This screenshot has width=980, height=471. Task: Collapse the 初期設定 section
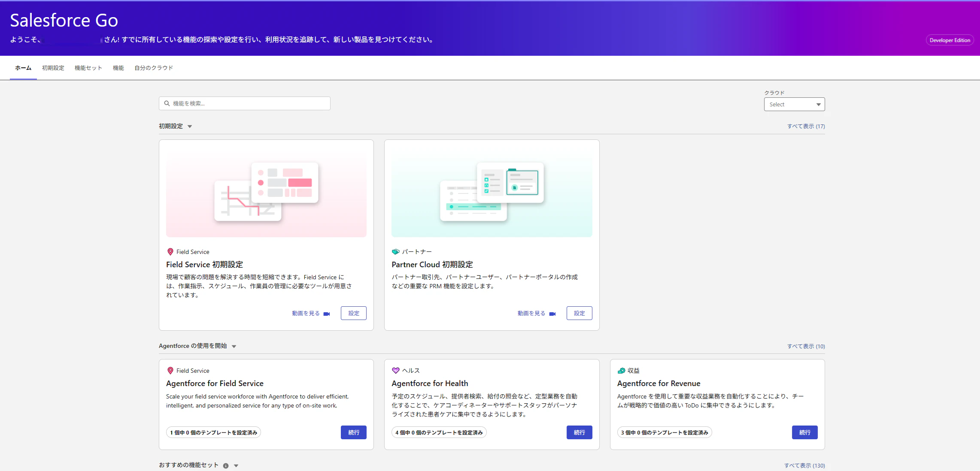[x=190, y=127]
